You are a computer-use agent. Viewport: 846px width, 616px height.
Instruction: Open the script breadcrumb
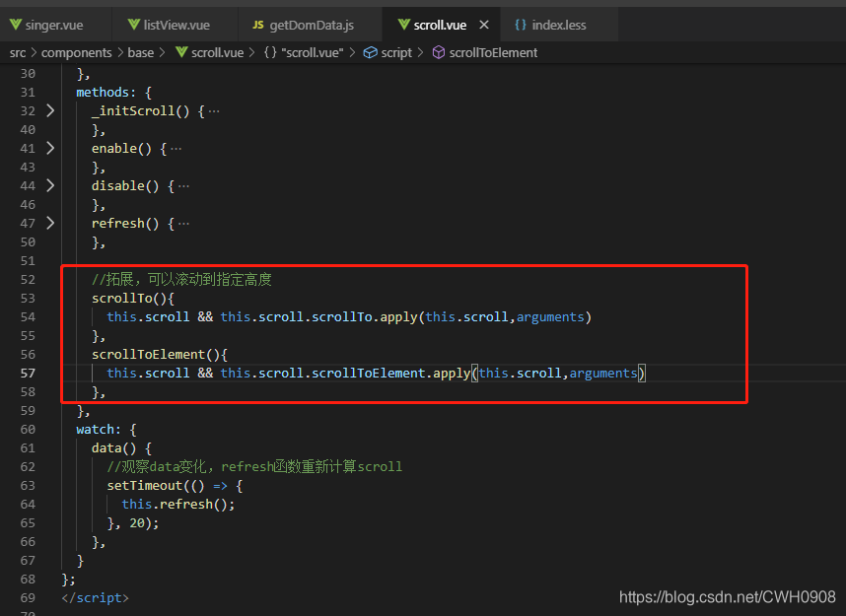[x=396, y=53]
